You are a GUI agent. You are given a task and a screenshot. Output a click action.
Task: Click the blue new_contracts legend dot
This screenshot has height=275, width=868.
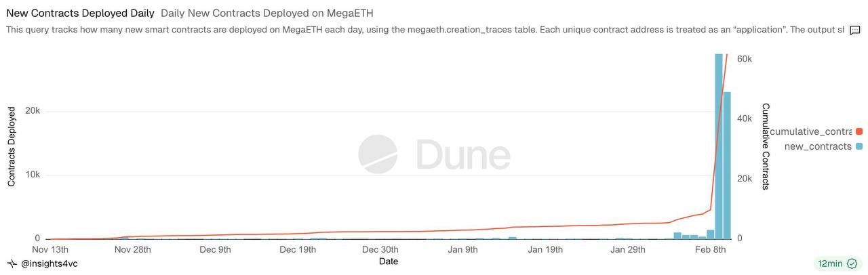pos(859,146)
